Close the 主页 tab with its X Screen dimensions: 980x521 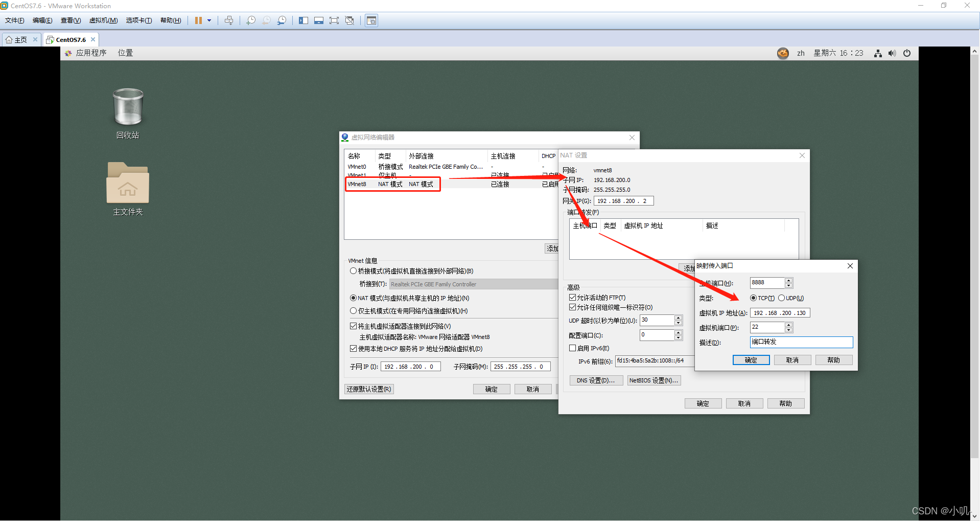35,39
